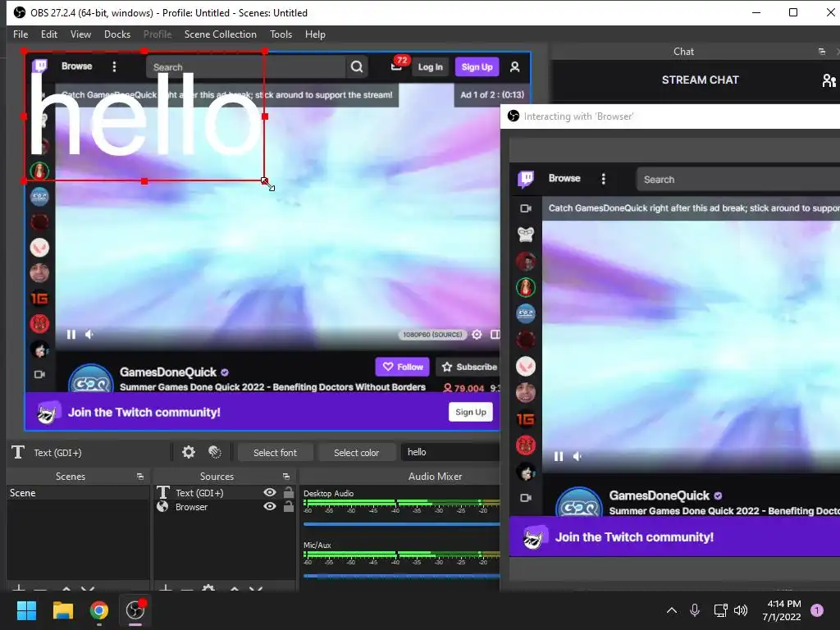The height and width of the screenshot is (630, 840).
Task: Click top camera icon in Interact sidebar
Action: pyautogui.click(x=526, y=208)
